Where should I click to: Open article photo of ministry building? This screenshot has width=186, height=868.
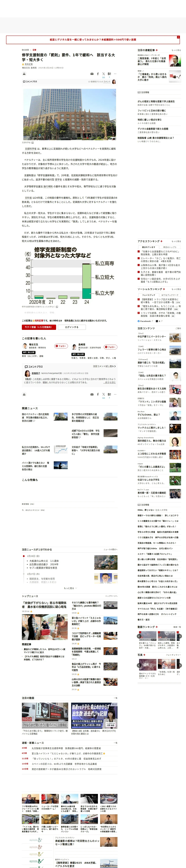70,114
